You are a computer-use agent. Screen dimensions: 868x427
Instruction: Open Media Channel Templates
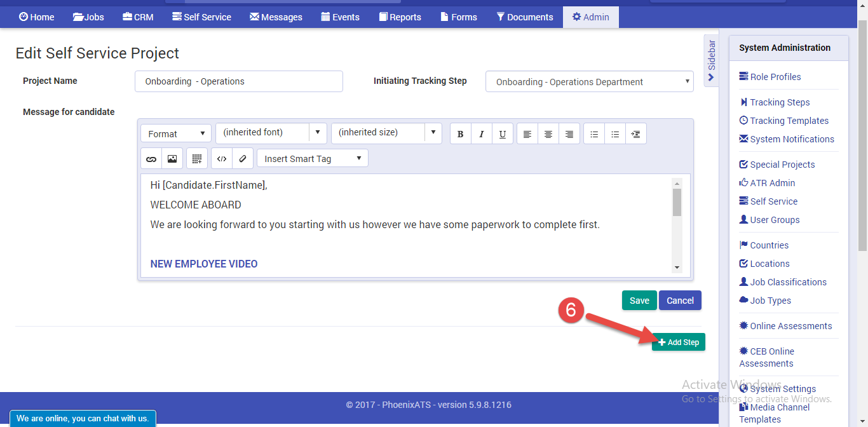pos(775,413)
